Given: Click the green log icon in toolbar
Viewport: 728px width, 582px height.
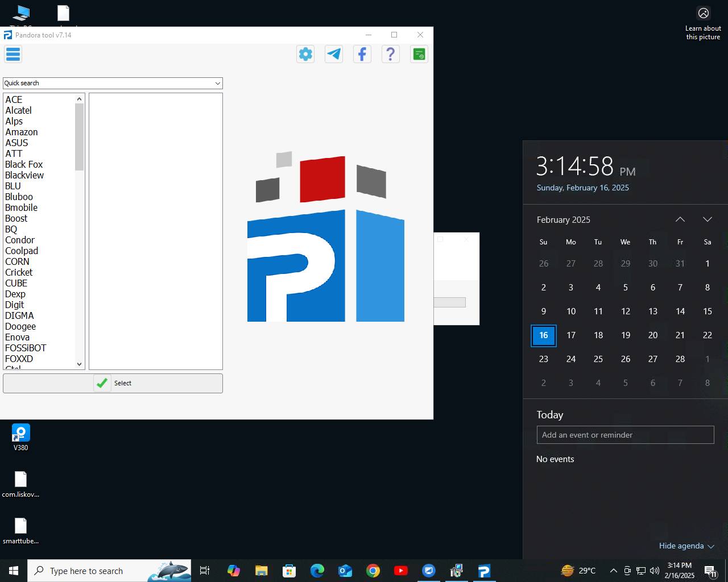Looking at the screenshot, I should click(419, 55).
